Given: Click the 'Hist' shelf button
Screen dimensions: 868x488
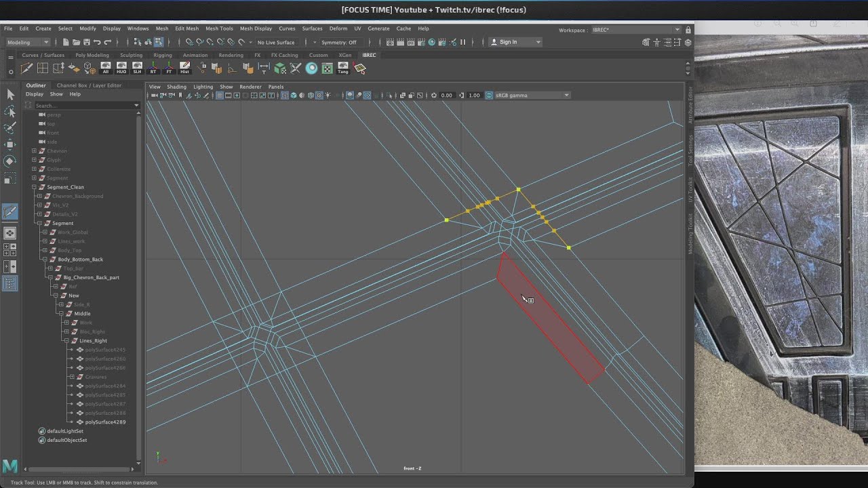Looking at the screenshot, I should pos(184,68).
